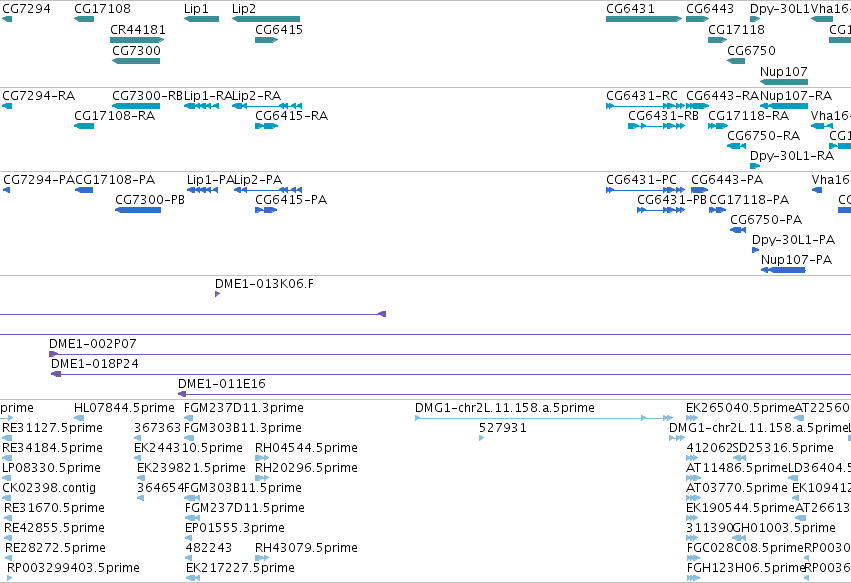Viewport: 851px width, 583px height.
Task: Click the EK217227.5prime EST label
Action: (x=240, y=568)
